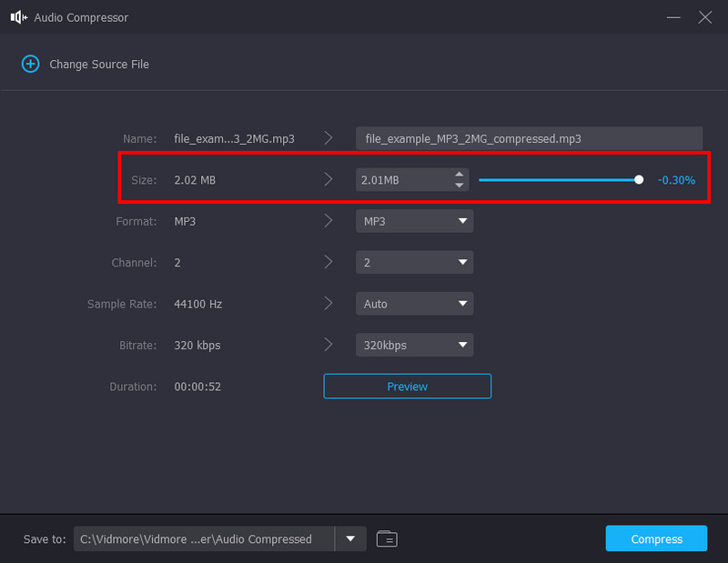Click the chevron arrow in the Name row
The height and width of the screenshot is (563, 728).
click(x=329, y=137)
